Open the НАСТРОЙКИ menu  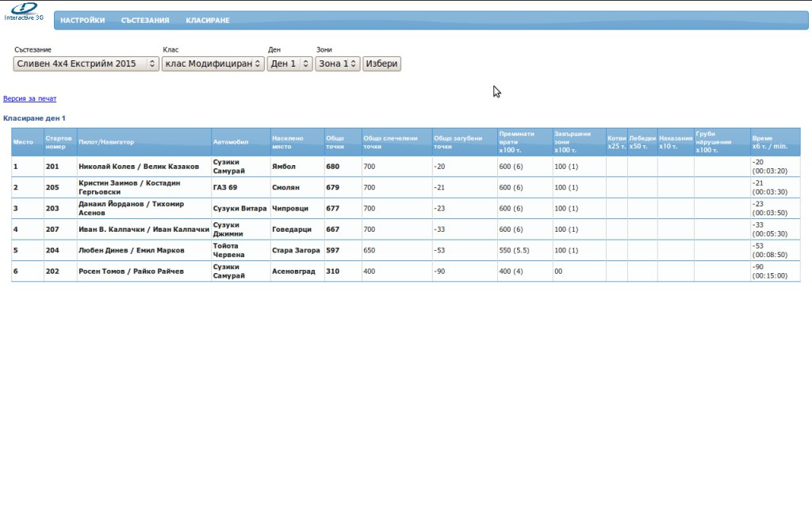(82, 20)
